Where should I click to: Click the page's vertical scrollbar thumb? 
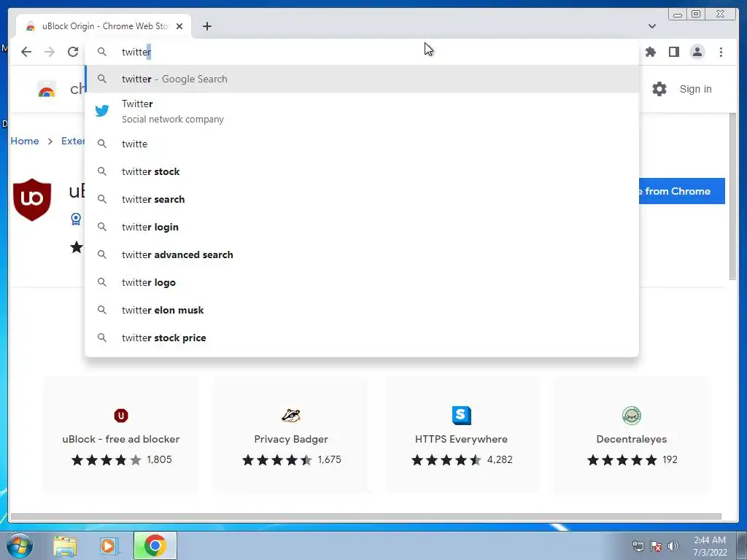(732, 197)
